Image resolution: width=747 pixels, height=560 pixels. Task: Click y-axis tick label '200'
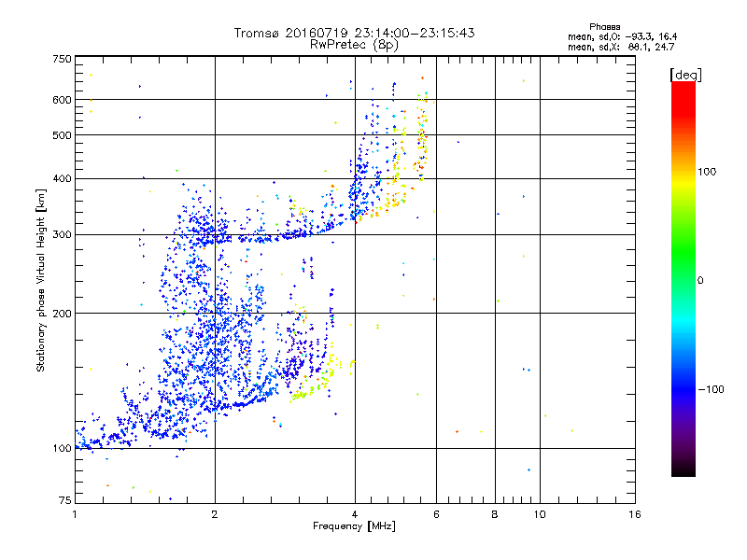tap(62, 314)
